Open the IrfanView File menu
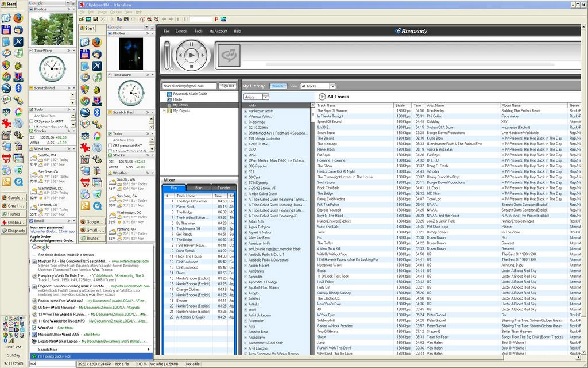588x368 pixels. tap(82, 12)
